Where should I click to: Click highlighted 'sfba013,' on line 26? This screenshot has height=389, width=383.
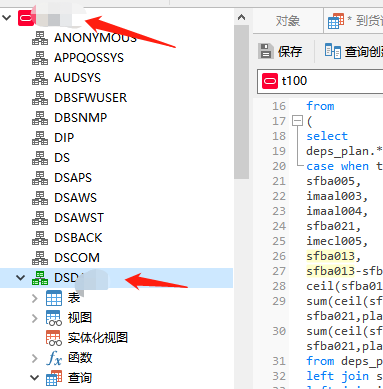pos(334,256)
